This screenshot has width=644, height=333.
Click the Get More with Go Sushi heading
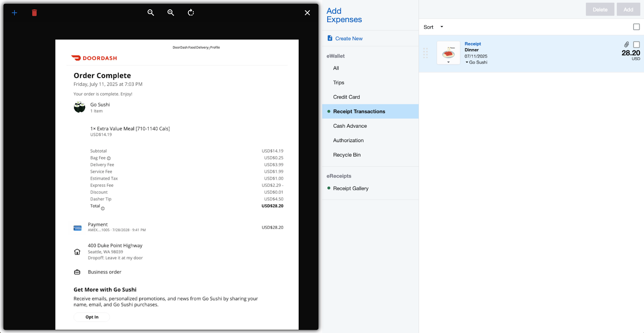(105, 290)
